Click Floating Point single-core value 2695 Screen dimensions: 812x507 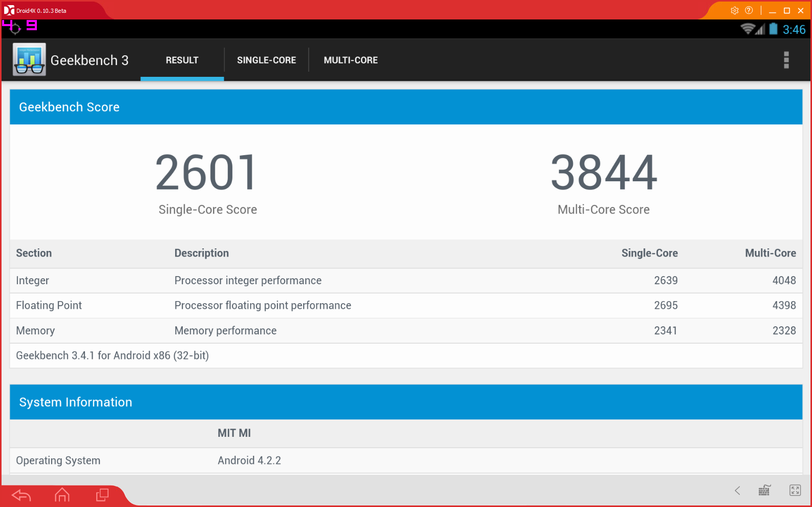pos(666,305)
